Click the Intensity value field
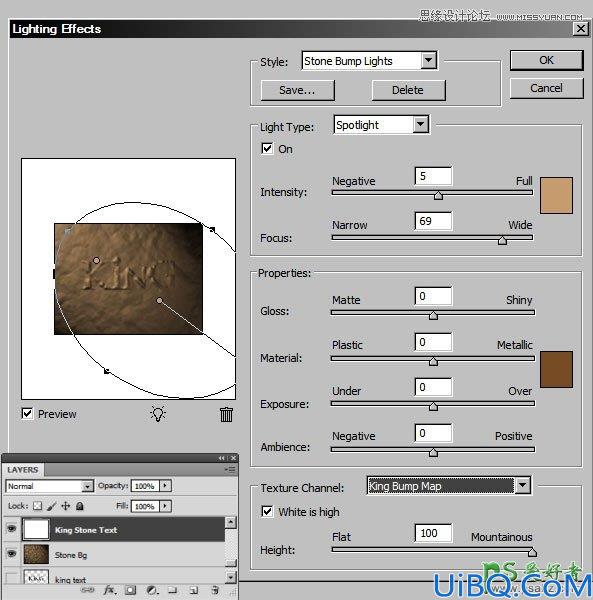 click(433, 176)
